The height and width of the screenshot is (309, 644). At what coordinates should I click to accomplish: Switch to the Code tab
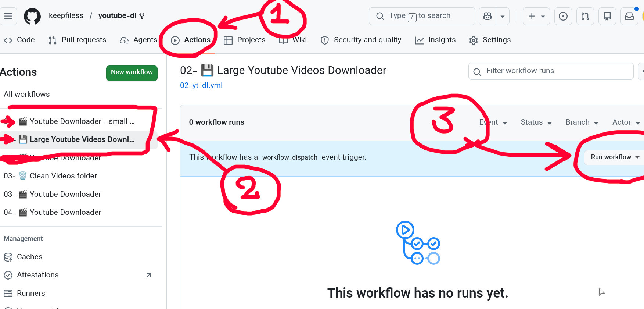(19, 40)
